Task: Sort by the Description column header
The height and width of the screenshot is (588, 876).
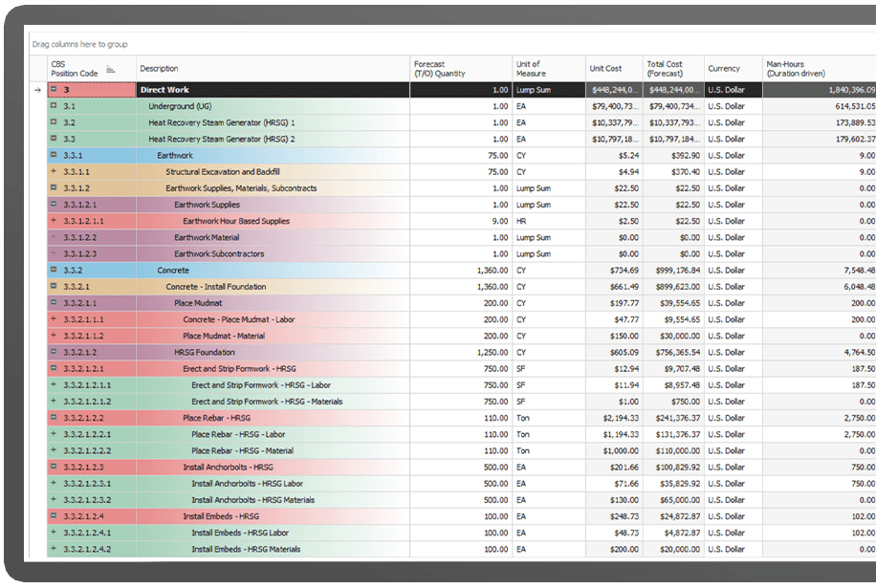Action: pos(159,69)
